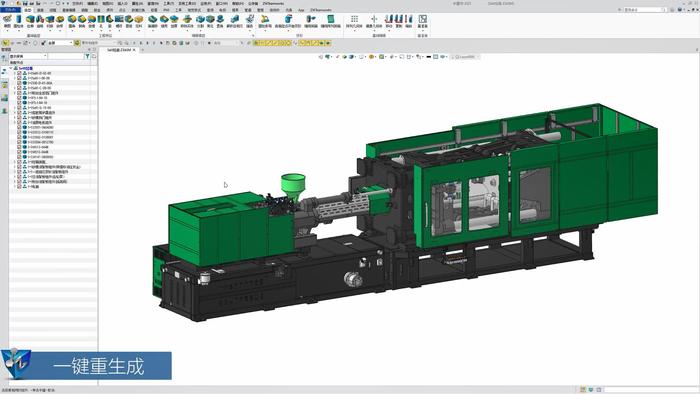Open the display filter dropdown in manager

point(28,56)
